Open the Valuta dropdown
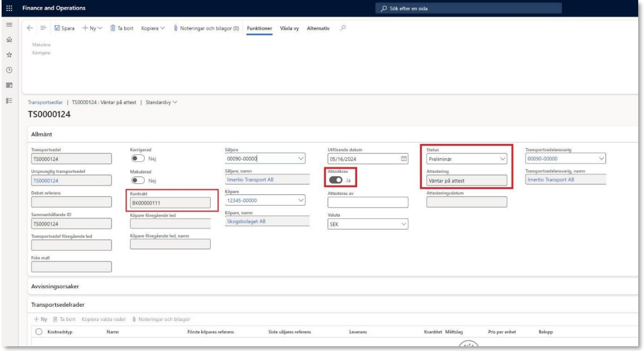This screenshot has height=351, width=644. click(x=404, y=225)
